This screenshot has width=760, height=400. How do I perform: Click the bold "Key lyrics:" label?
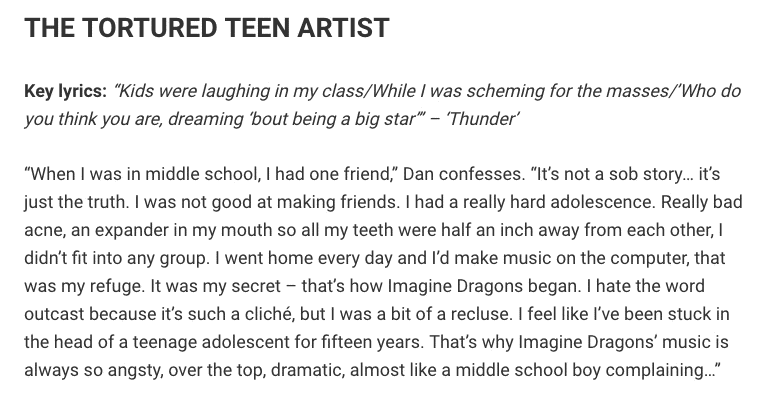coord(65,91)
